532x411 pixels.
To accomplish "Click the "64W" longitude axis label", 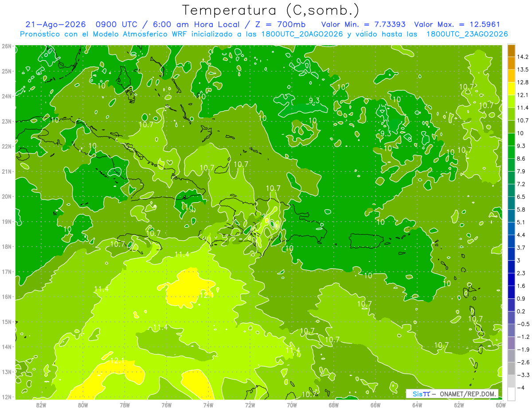I will [x=417, y=405].
